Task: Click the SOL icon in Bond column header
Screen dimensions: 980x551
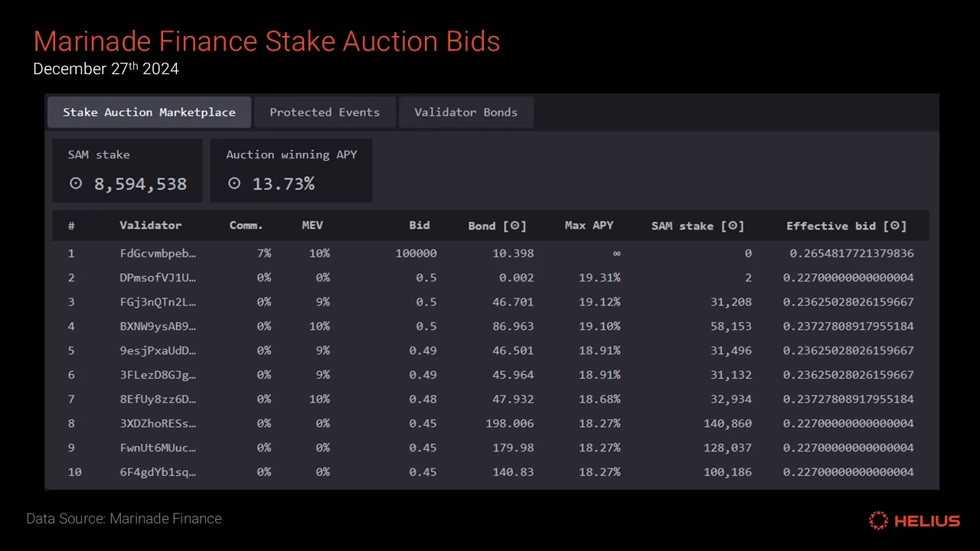Action: (517, 226)
